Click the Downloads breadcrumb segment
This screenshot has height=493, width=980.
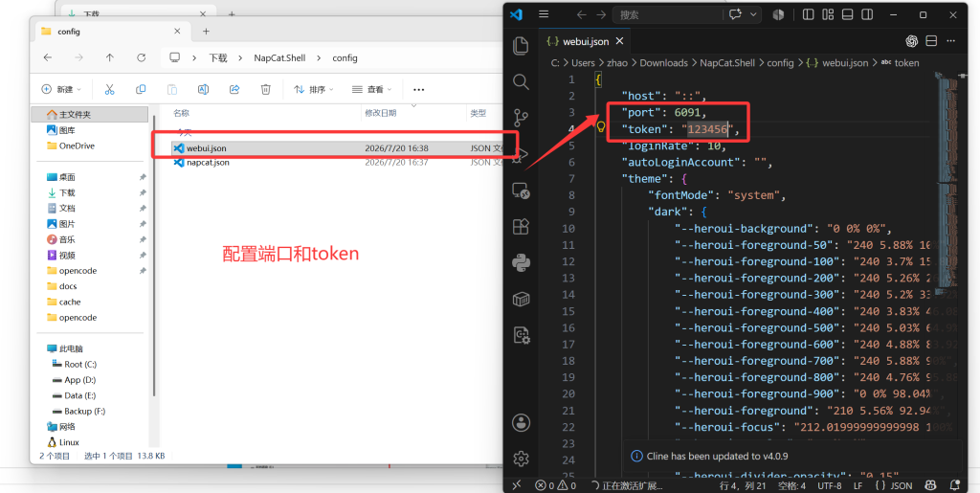663,63
